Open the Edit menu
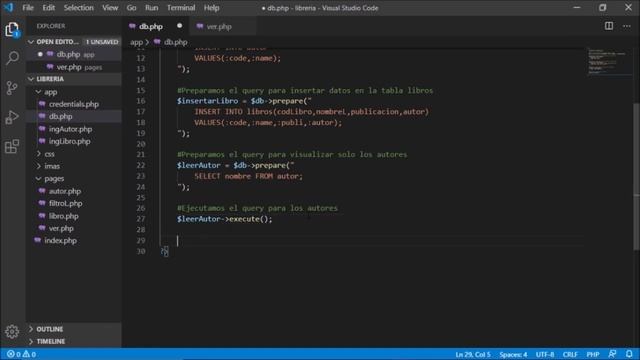 [x=49, y=8]
